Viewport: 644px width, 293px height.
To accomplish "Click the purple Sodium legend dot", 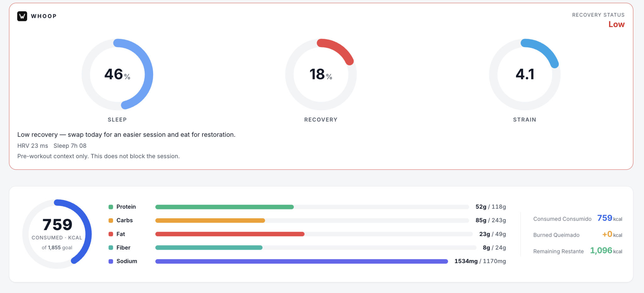I will 111,261.
